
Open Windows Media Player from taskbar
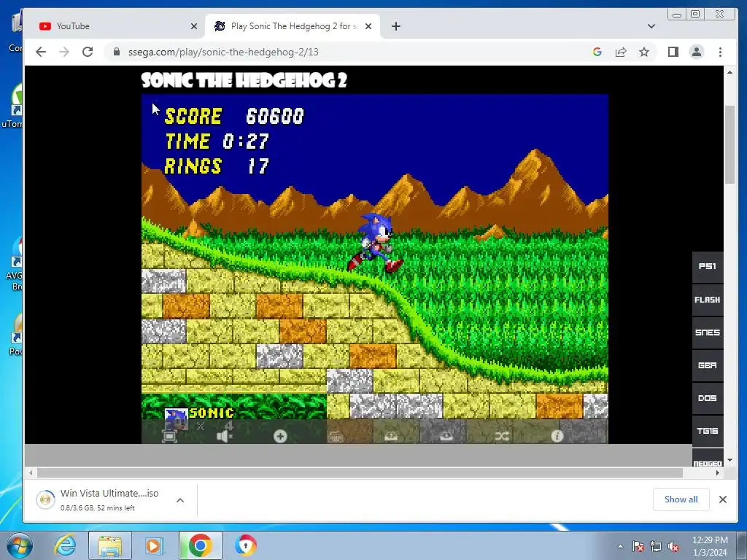pyautogui.click(x=153, y=545)
